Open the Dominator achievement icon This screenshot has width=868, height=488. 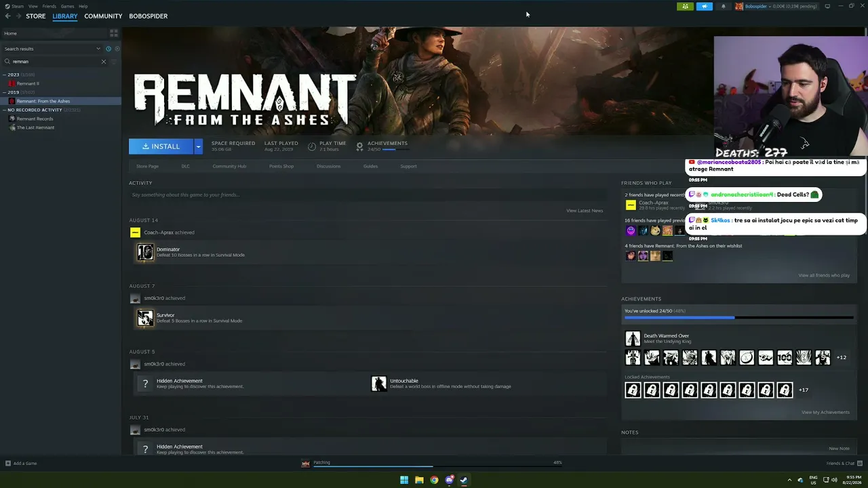pyautogui.click(x=145, y=252)
